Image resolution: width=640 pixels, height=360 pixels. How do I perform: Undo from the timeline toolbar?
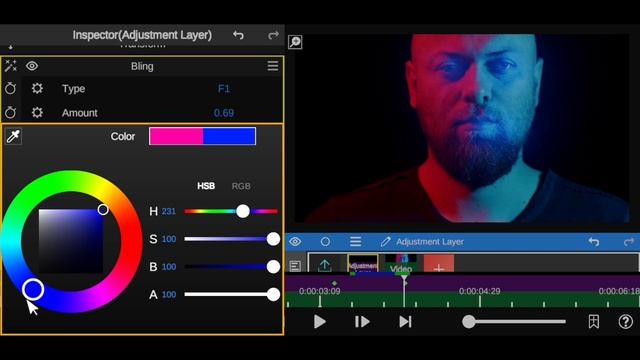594,242
